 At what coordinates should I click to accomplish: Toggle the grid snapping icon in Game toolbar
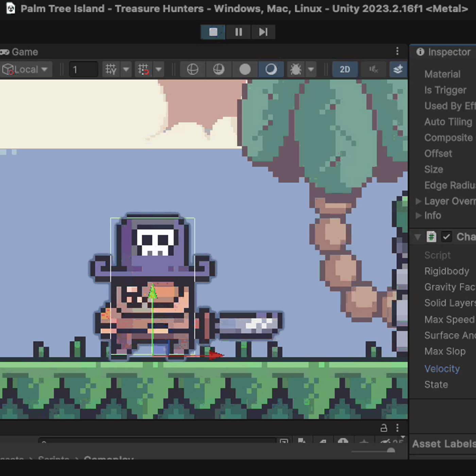pos(143,69)
